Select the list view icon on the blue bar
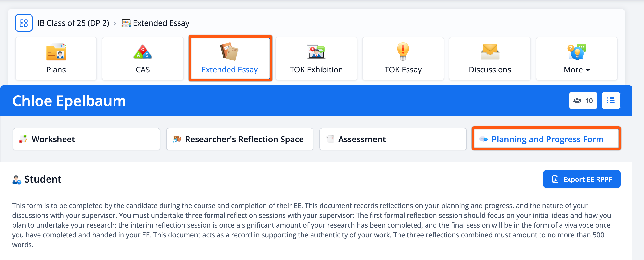The height and width of the screenshot is (260, 644). pyautogui.click(x=611, y=100)
